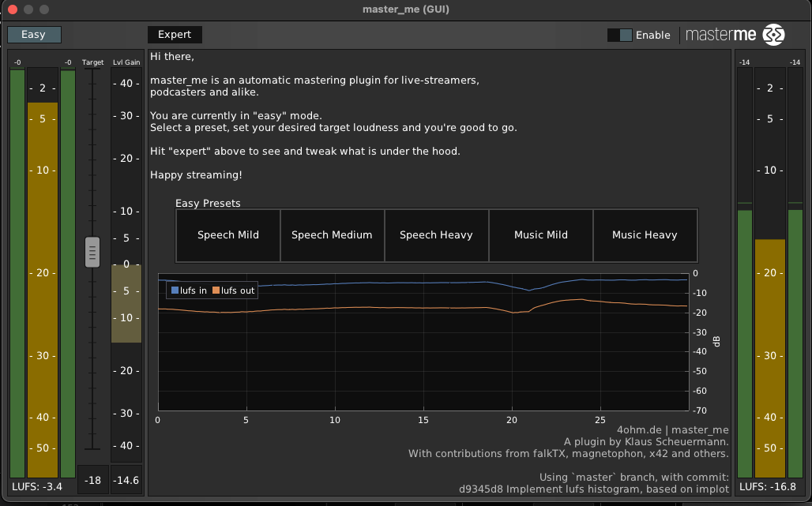The height and width of the screenshot is (506, 812).
Task: Click the 'Lvl Gain' column label
Action: pos(126,62)
